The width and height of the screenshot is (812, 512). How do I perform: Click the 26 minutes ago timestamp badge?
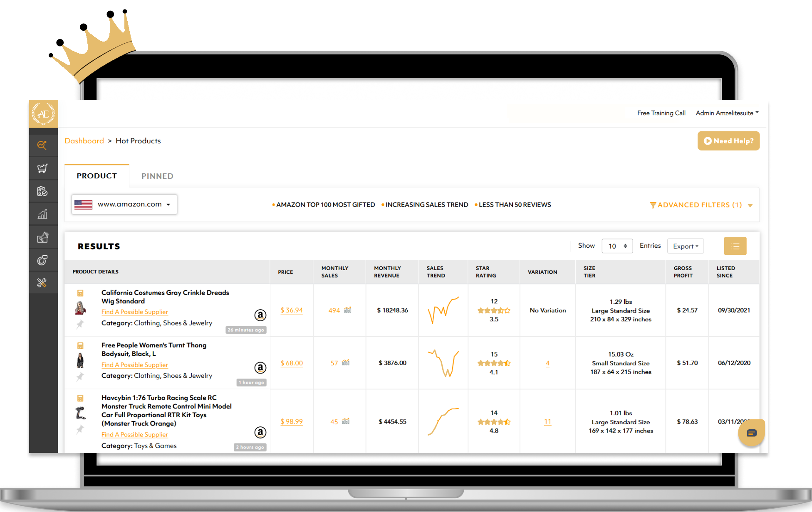pyautogui.click(x=246, y=330)
